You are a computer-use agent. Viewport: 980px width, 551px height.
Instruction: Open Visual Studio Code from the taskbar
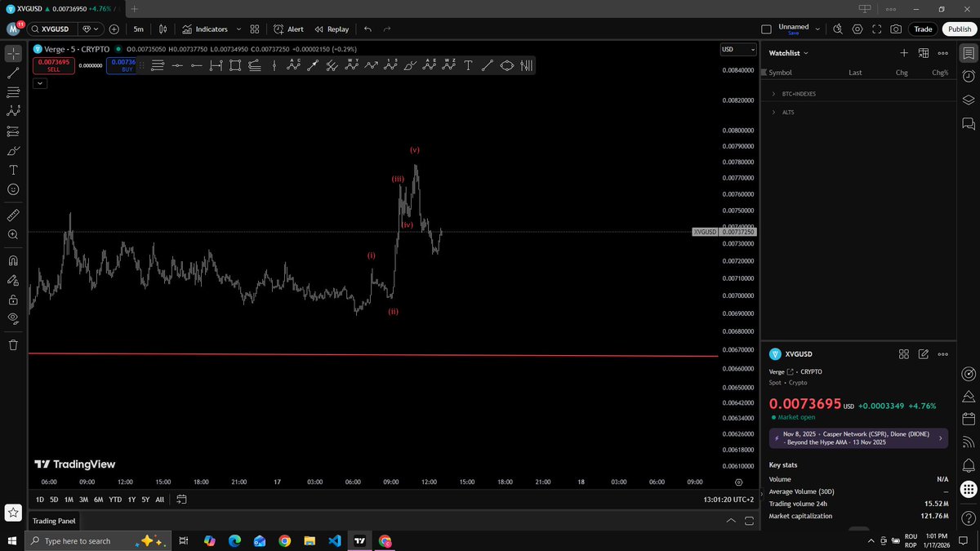coord(334,540)
